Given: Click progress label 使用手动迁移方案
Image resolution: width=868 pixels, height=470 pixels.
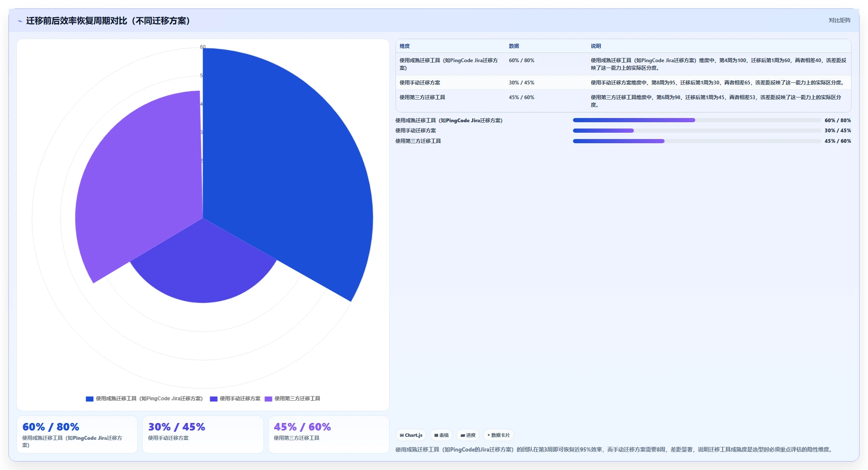Looking at the screenshot, I should point(415,131).
